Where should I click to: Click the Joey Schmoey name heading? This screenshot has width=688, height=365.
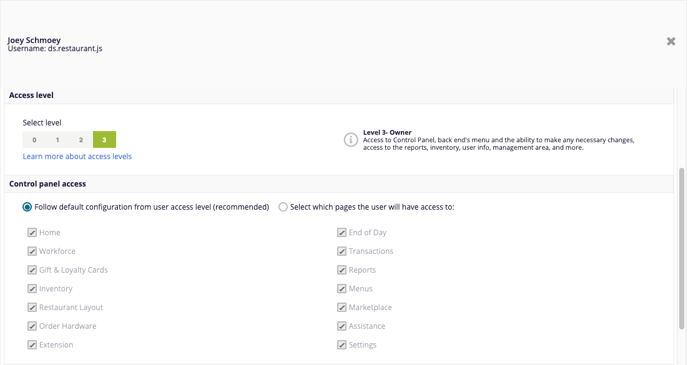tap(34, 40)
